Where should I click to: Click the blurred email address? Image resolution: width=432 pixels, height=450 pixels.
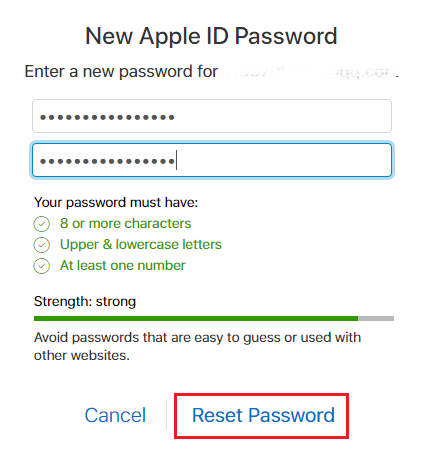[311, 72]
